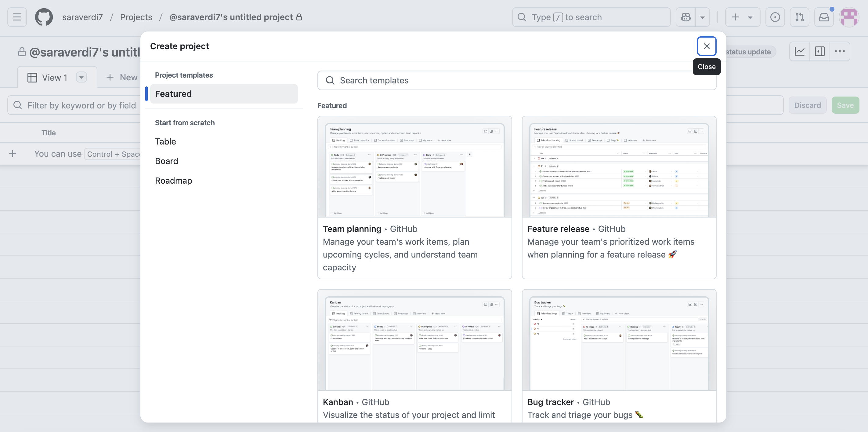
Task: Open project Insights via the chart icon
Action: pos(800,51)
